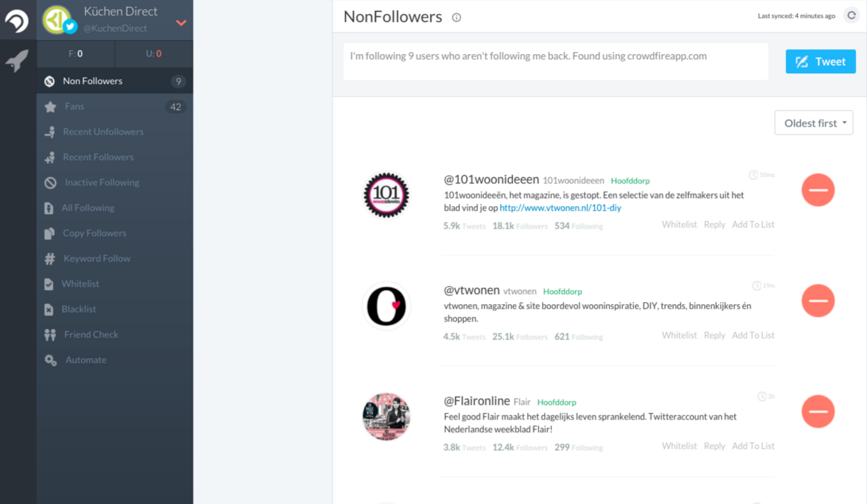Click the 10mo clock icon for 101woonideeen
Viewport: 867px width, 504px height.
[x=754, y=175]
